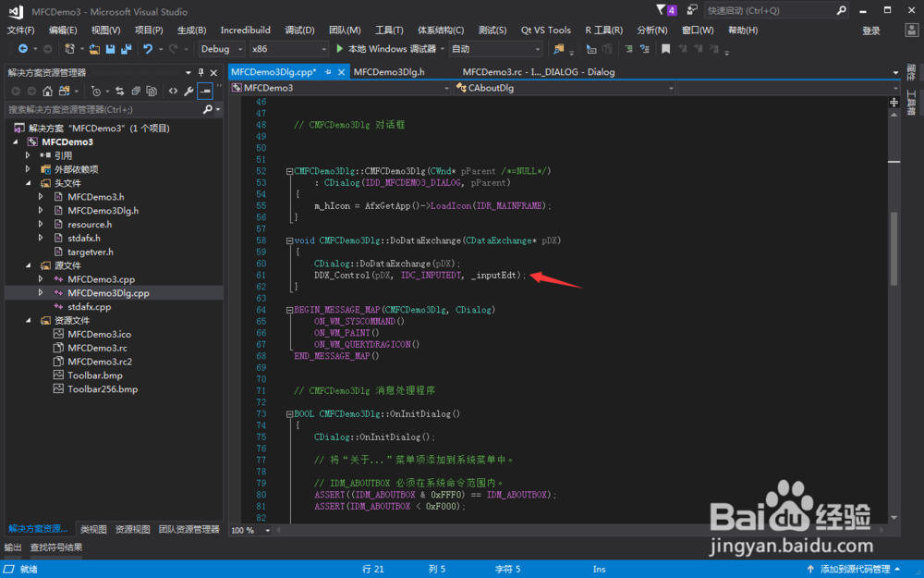Open the 查找符号结果 panel tab

[56, 547]
